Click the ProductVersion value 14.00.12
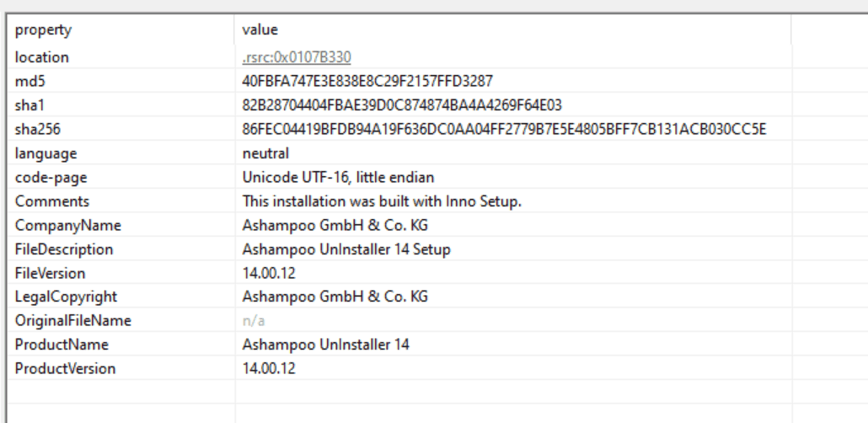 tap(269, 368)
